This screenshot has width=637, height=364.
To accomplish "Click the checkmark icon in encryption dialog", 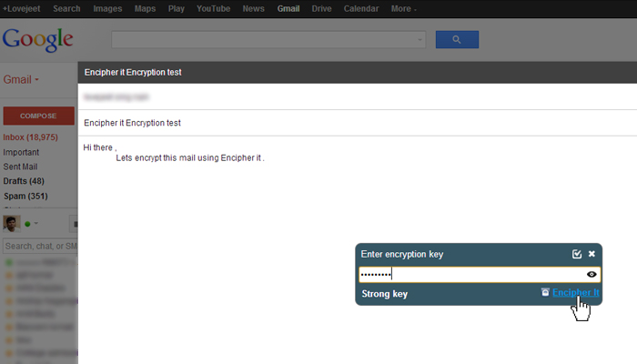I will tap(576, 254).
